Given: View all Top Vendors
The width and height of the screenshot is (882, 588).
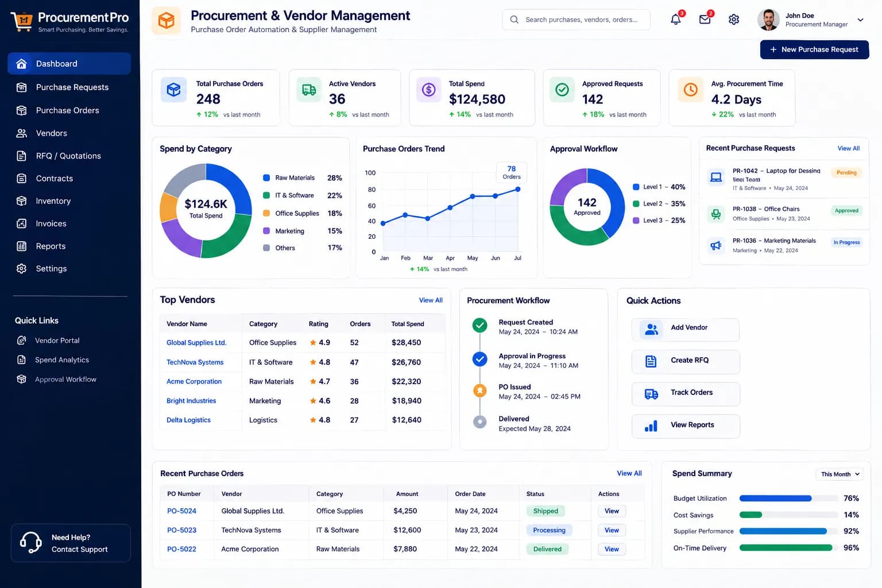Looking at the screenshot, I should [431, 300].
